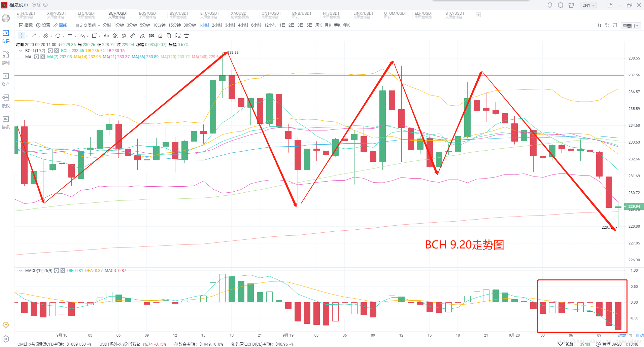Open the notification bell
Viewport: 644px width, 347px height.
(550, 5)
